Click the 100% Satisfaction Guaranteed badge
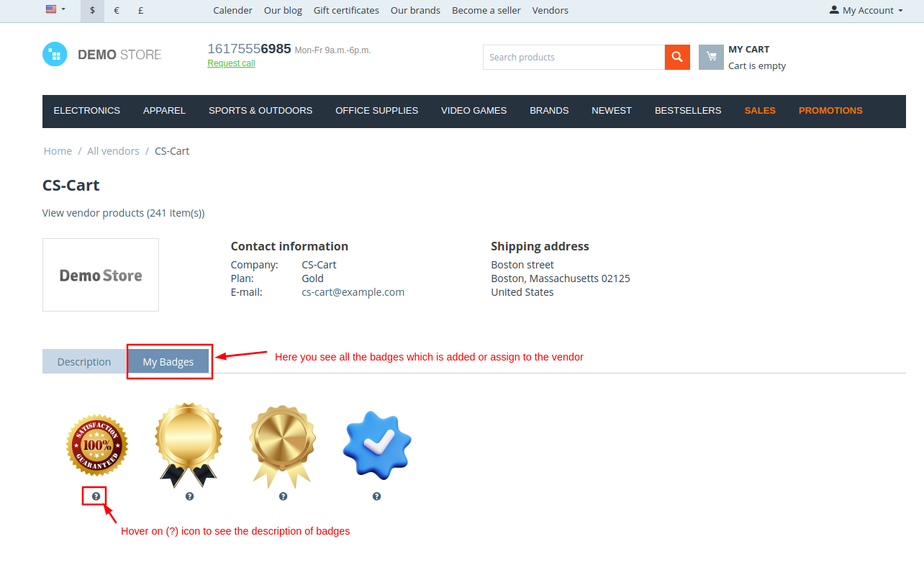This screenshot has width=924, height=562. (96, 445)
